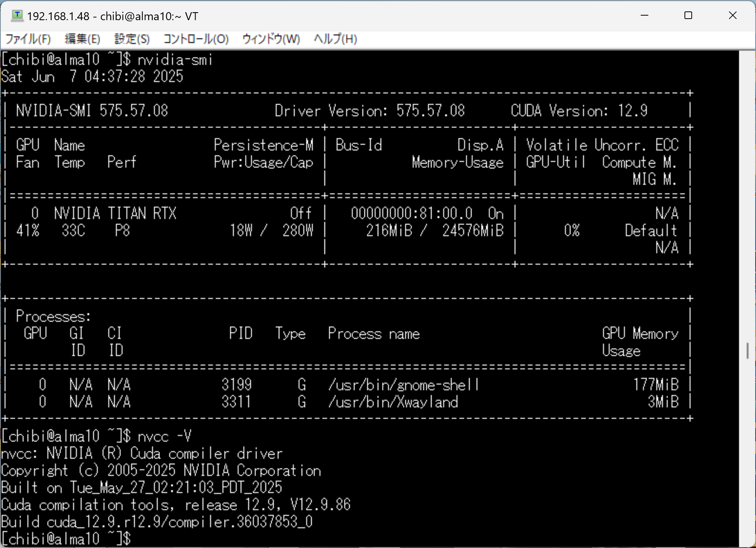Maximize the Tera Term window
The height and width of the screenshot is (548, 756).
tap(688, 16)
